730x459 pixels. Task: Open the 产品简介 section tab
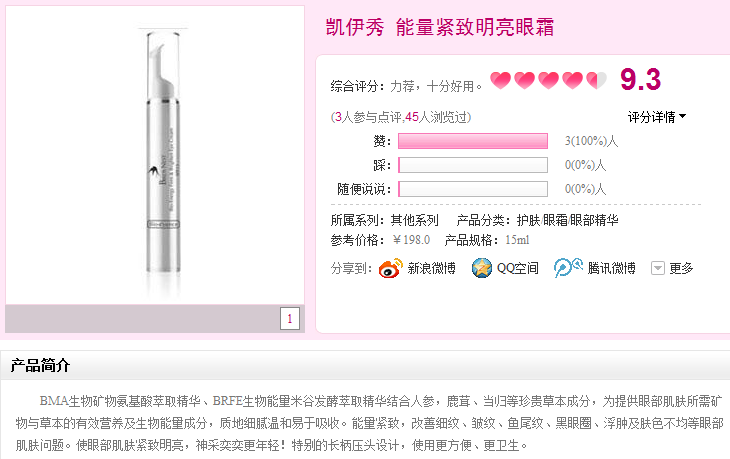[41, 365]
